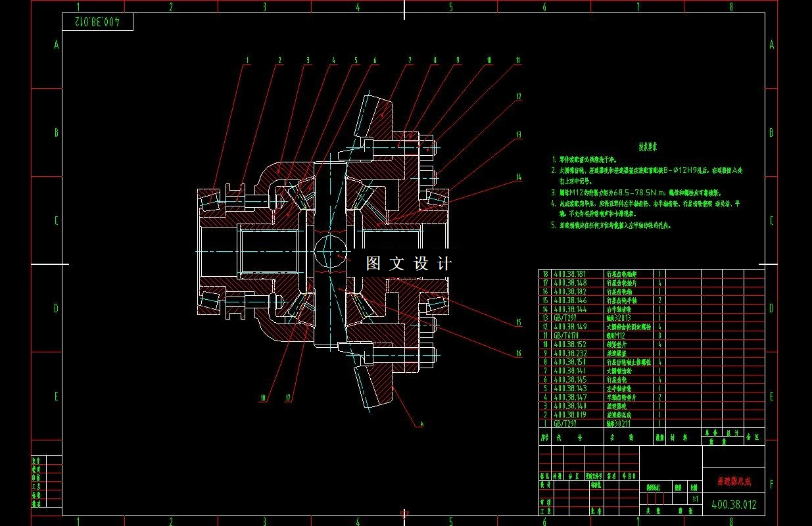
Task: Select requirement 5 at the bottom of the notes
Action: 611,225
